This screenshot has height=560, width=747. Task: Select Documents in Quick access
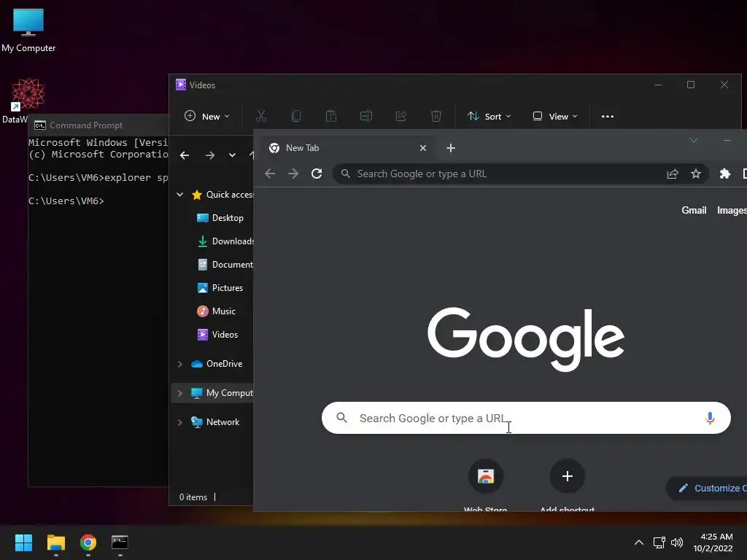click(225, 264)
